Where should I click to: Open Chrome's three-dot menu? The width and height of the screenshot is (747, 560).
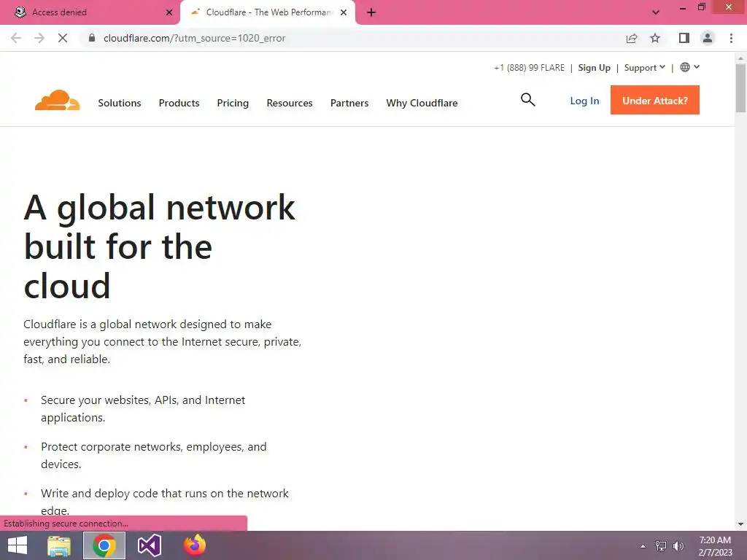point(731,38)
